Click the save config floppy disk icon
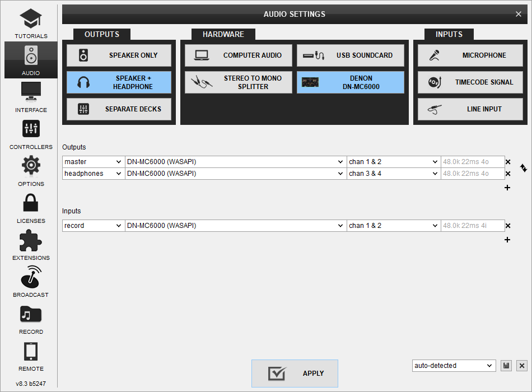The width and height of the screenshot is (532, 392). (x=506, y=366)
